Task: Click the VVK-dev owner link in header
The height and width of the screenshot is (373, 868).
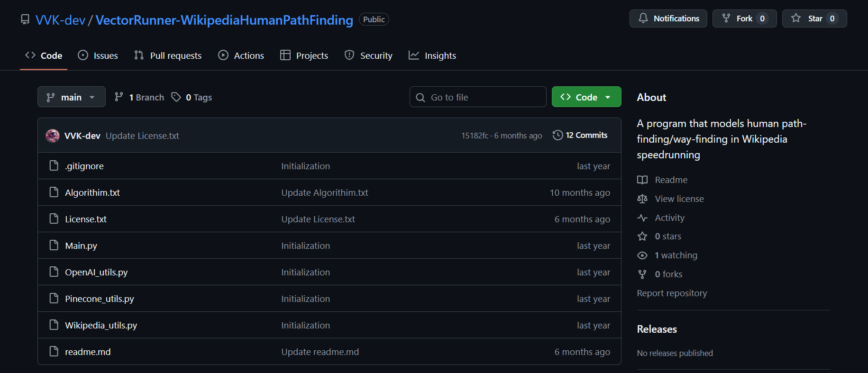Action: pyautogui.click(x=61, y=20)
